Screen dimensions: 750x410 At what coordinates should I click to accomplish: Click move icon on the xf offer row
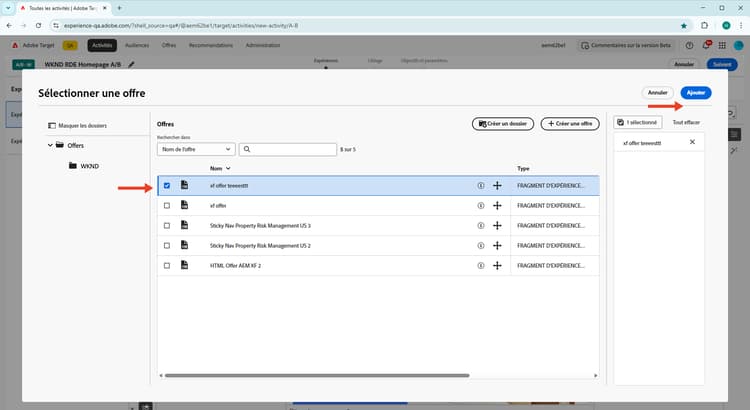(x=497, y=206)
